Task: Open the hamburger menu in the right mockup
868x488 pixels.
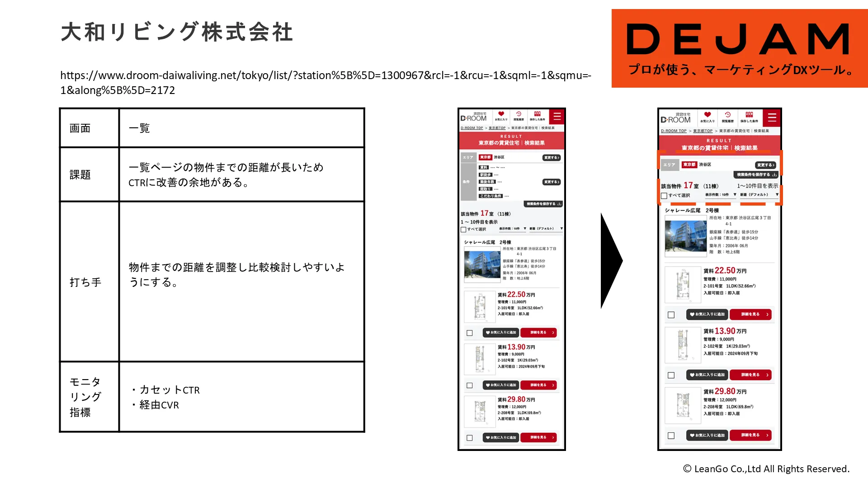Action: point(772,117)
